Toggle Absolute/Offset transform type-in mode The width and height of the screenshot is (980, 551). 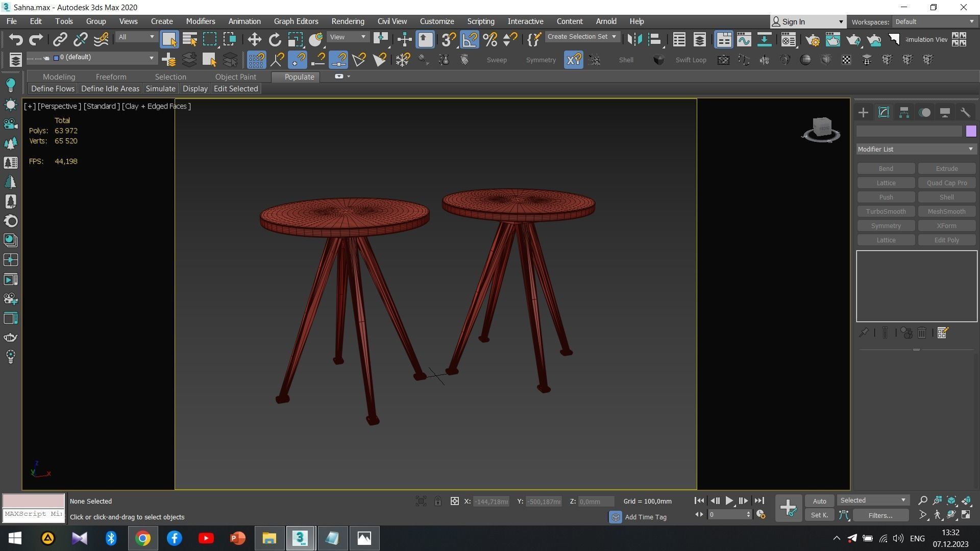[455, 502]
